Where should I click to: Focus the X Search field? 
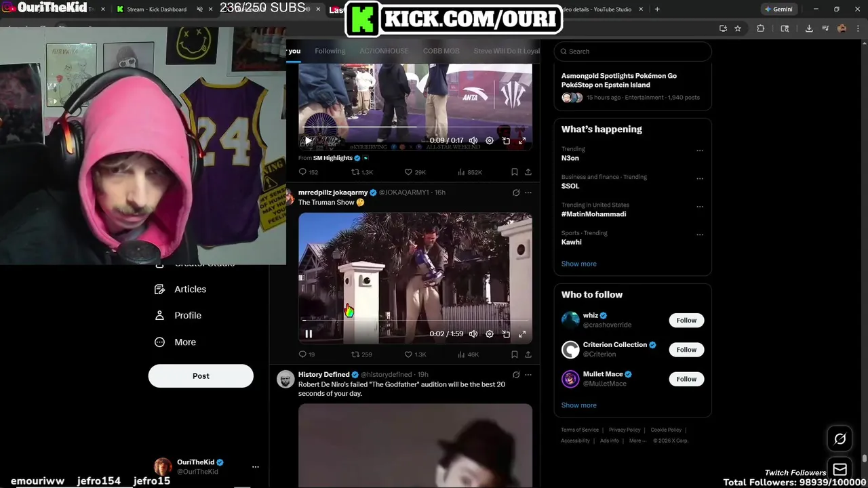[x=633, y=52]
